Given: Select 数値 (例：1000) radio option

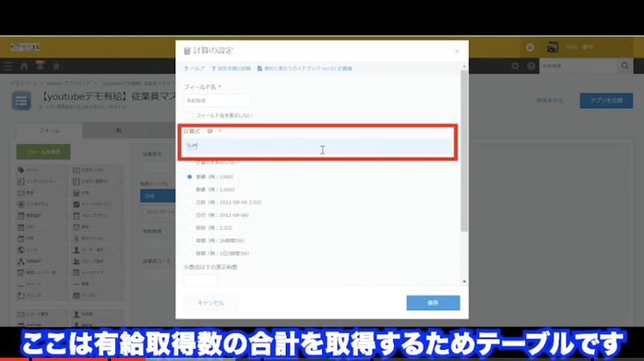Looking at the screenshot, I should (x=190, y=176).
